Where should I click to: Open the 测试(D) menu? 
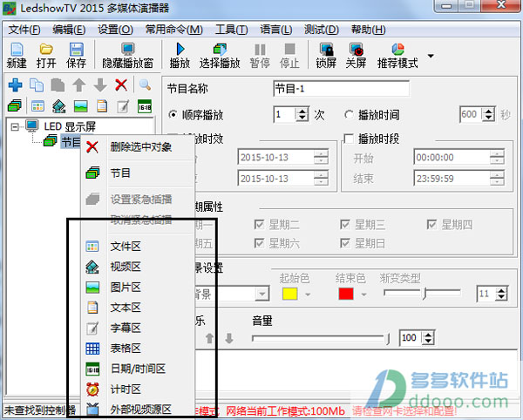(321, 30)
